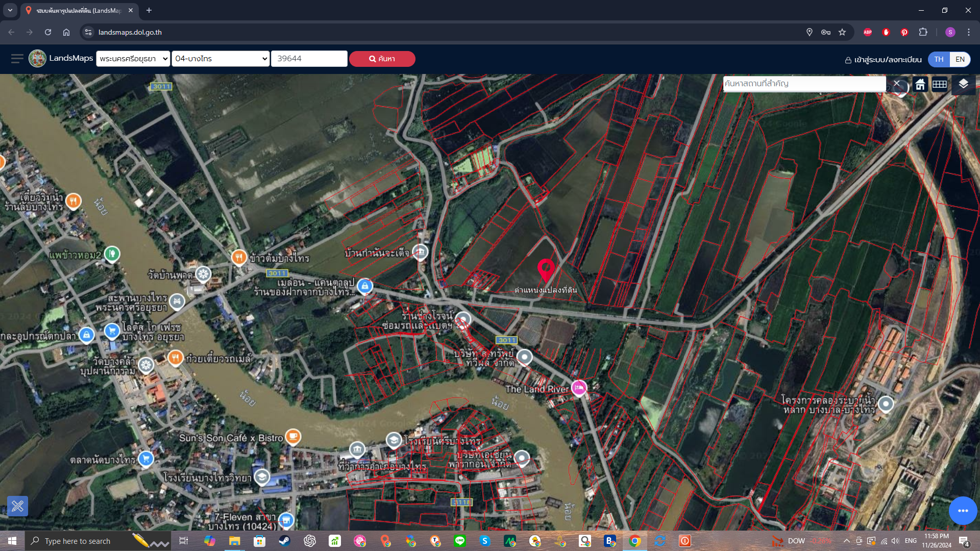Go to the browser home page
This screenshot has height=551, width=980.
[x=66, y=32]
